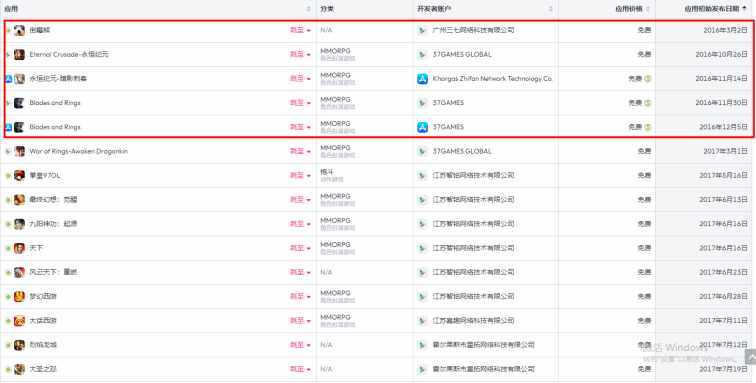
Task: Sort table by 开发者账户 column header
Action: (486, 9)
